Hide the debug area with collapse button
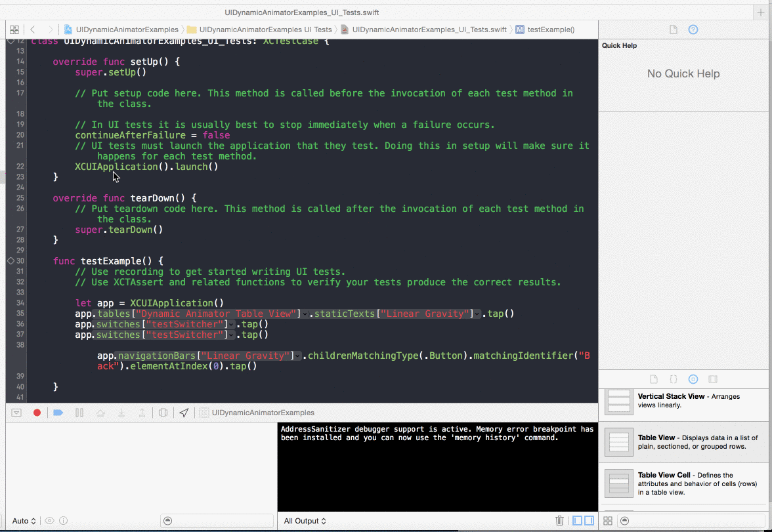Viewport: 772px width, 532px height. [x=17, y=413]
